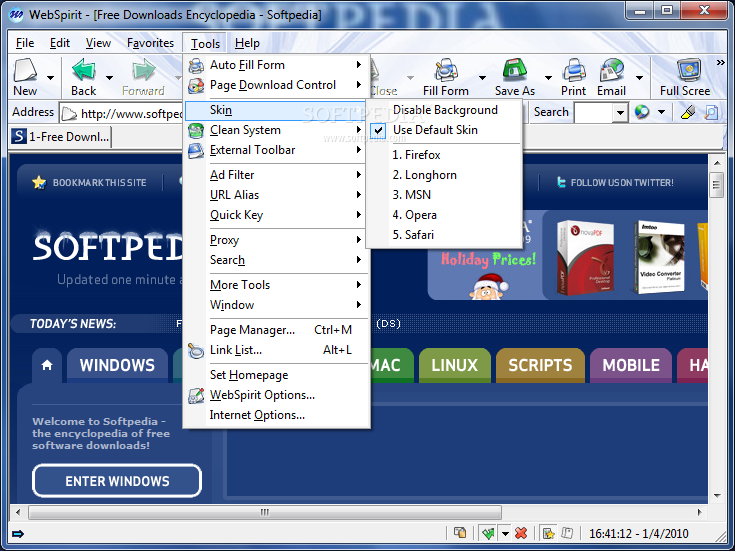Enable the Disable Background option
Image resolution: width=735 pixels, height=551 pixels.
tap(445, 110)
